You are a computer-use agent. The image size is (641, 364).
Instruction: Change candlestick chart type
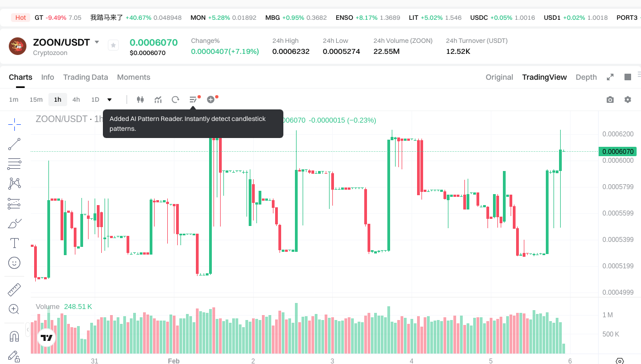(x=140, y=100)
